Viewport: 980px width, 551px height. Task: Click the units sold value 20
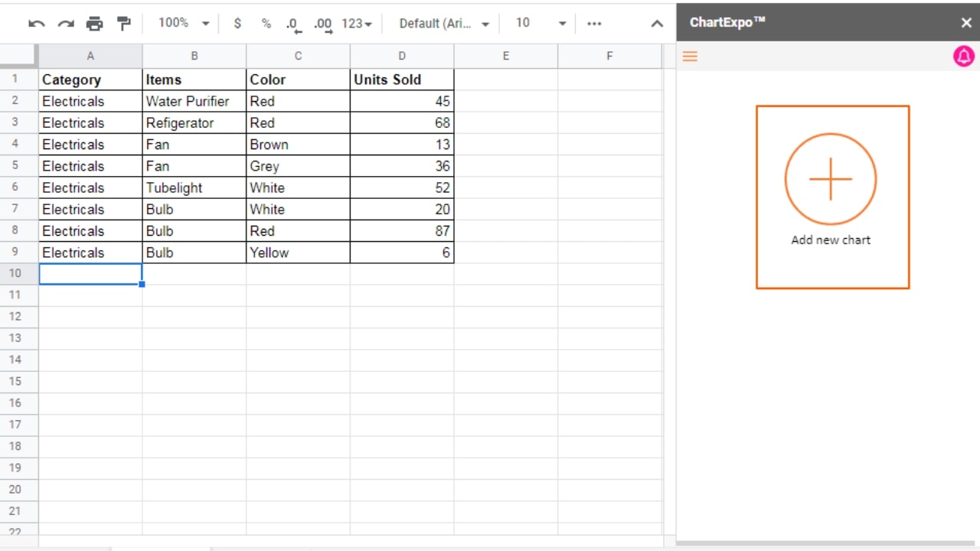coord(402,209)
